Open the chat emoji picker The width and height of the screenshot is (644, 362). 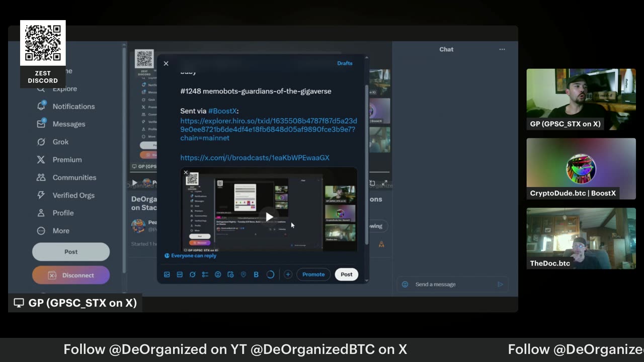coord(405,284)
